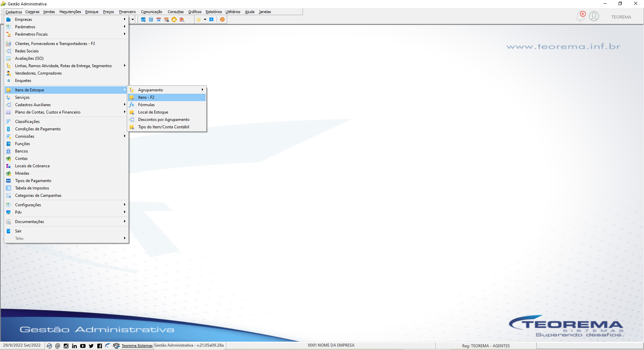Screen dimensions: 644x350
Task: Click the blue swoosh logo icon in status bar
Action: pos(108,346)
